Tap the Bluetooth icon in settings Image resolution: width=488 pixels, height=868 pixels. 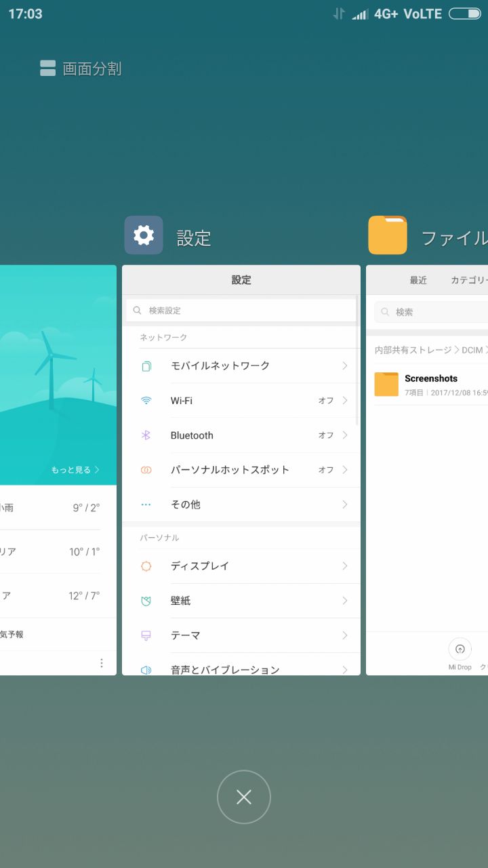click(146, 435)
